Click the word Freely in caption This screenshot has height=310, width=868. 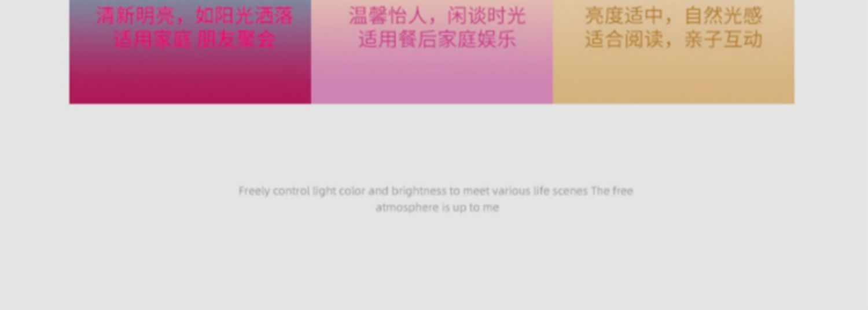point(254,191)
